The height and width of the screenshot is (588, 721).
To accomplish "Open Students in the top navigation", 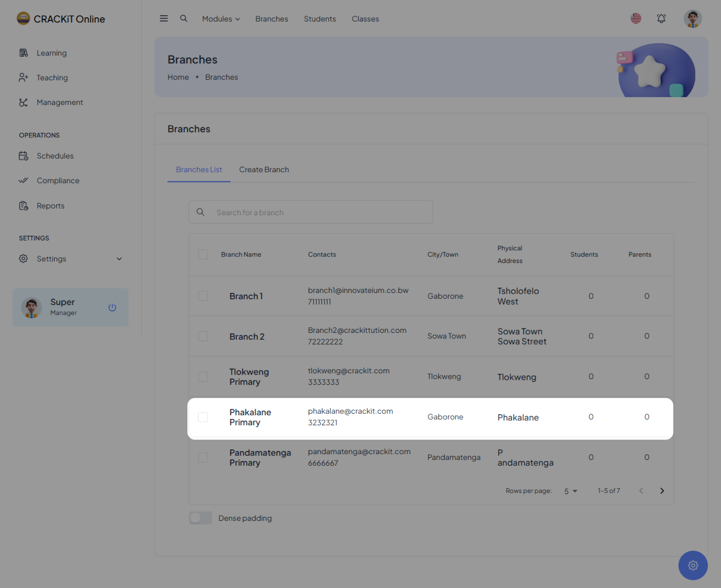I will click(320, 19).
